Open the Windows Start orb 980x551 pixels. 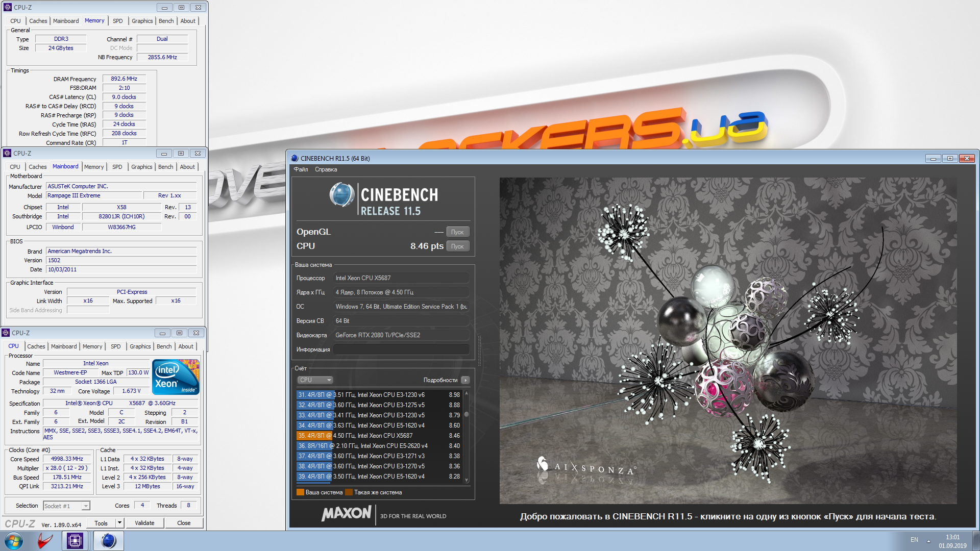[14, 541]
